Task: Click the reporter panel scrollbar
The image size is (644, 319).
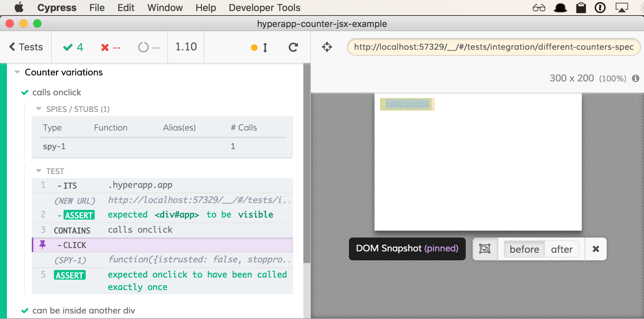Action: click(x=306, y=163)
